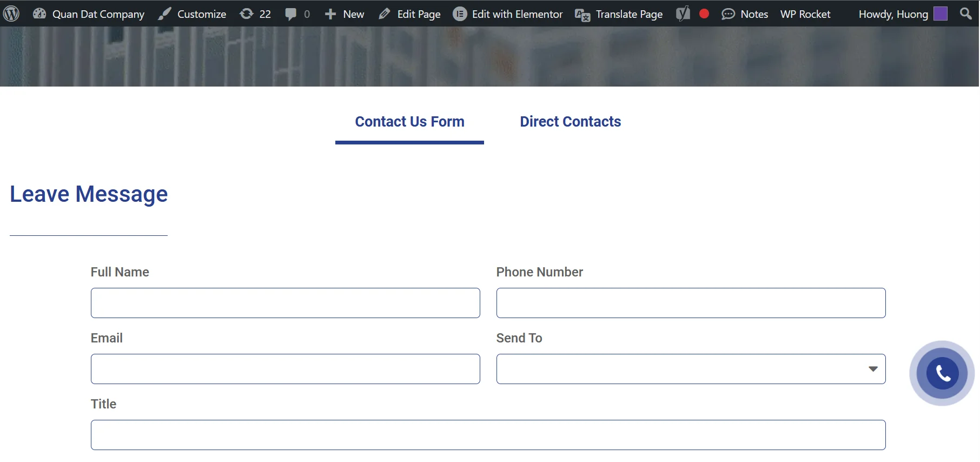Open the WP Rocket menu

coord(805,14)
